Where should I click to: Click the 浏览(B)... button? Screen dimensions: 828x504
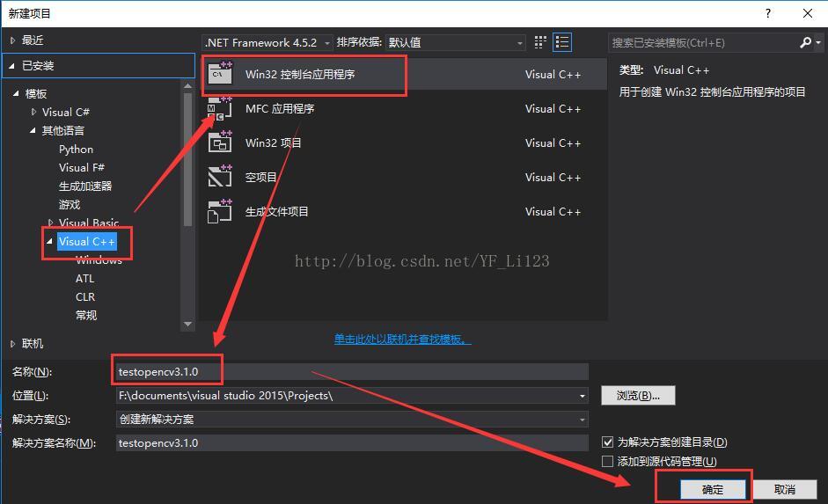[x=638, y=395]
